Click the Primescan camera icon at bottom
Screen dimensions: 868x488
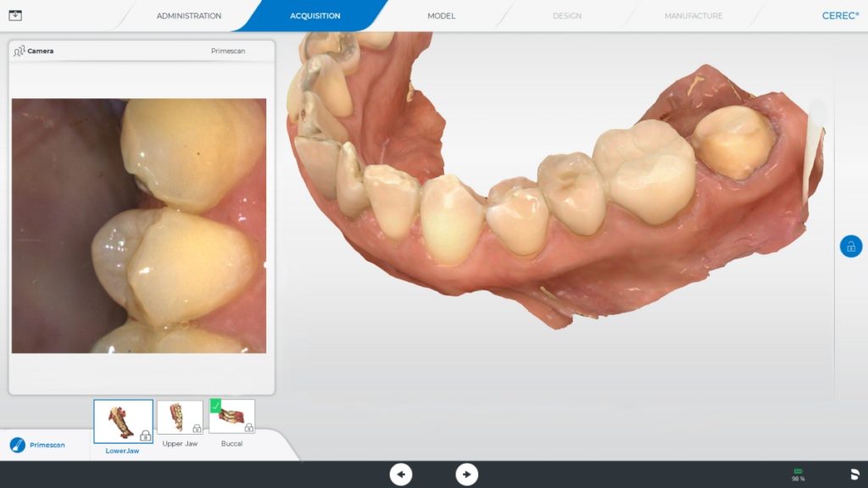pos(17,445)
